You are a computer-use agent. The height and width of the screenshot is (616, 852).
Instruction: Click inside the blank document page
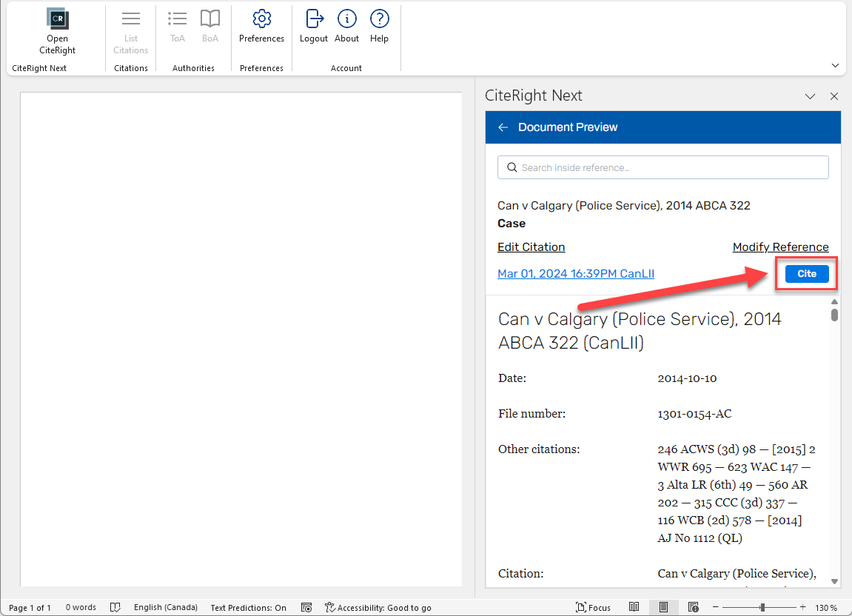241,339
